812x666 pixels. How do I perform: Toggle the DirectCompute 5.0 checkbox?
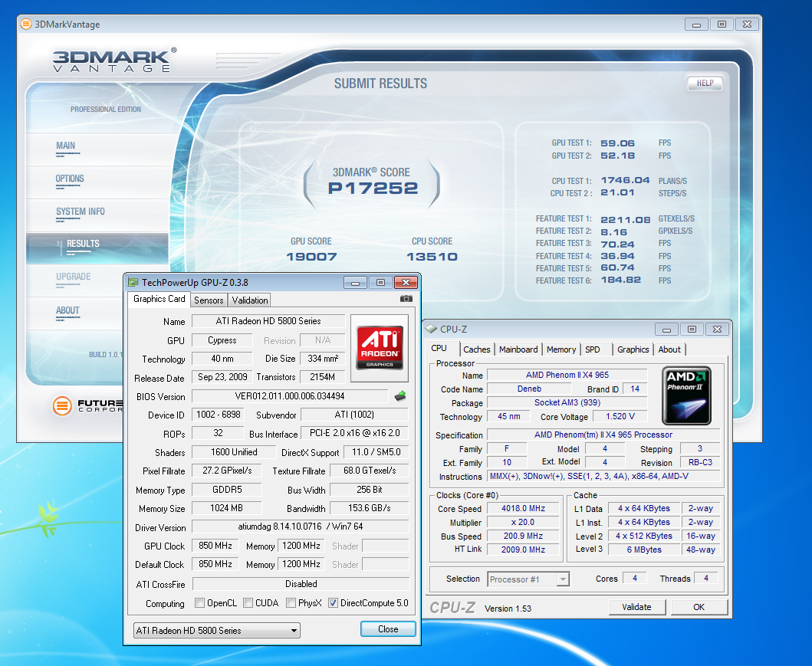coord(333,603)
